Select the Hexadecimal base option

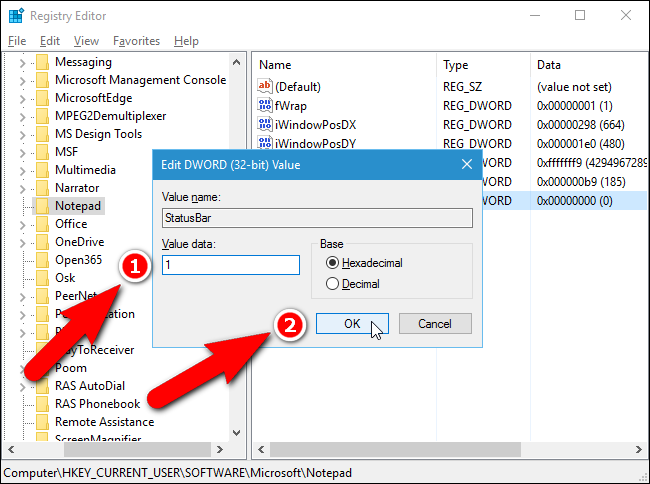pyautogui.click(x=332, y=263)
